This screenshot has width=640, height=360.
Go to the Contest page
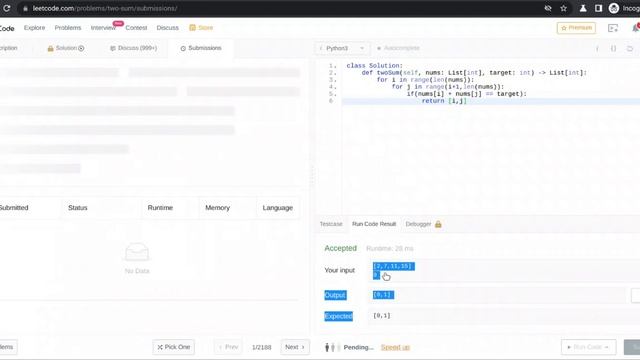pos(136,28)
